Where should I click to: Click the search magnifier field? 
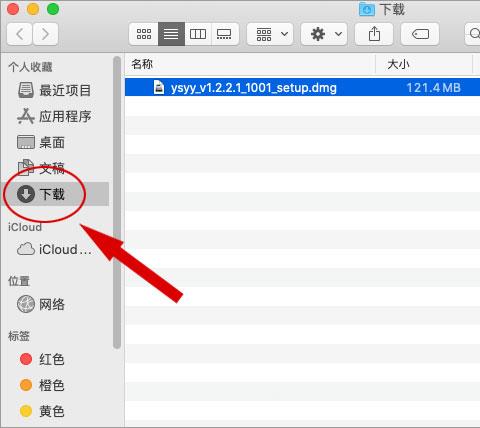tap(473, 34)
